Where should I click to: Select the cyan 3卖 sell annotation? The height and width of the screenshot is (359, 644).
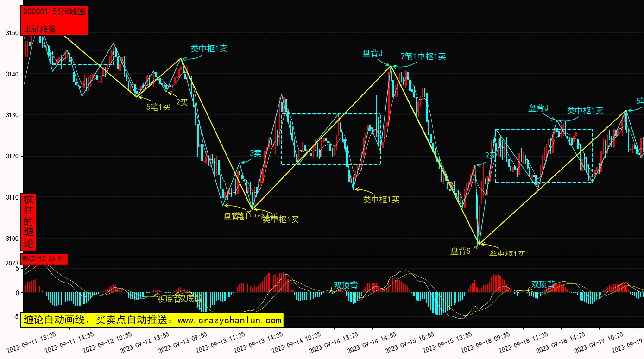pyautogui.click(x=256, y=153)
